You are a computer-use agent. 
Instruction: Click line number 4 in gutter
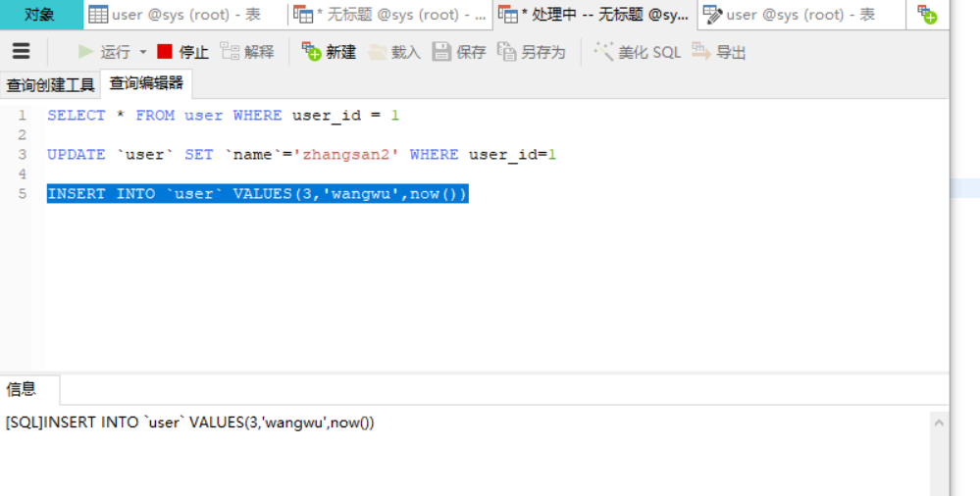(x=23, y=174)
